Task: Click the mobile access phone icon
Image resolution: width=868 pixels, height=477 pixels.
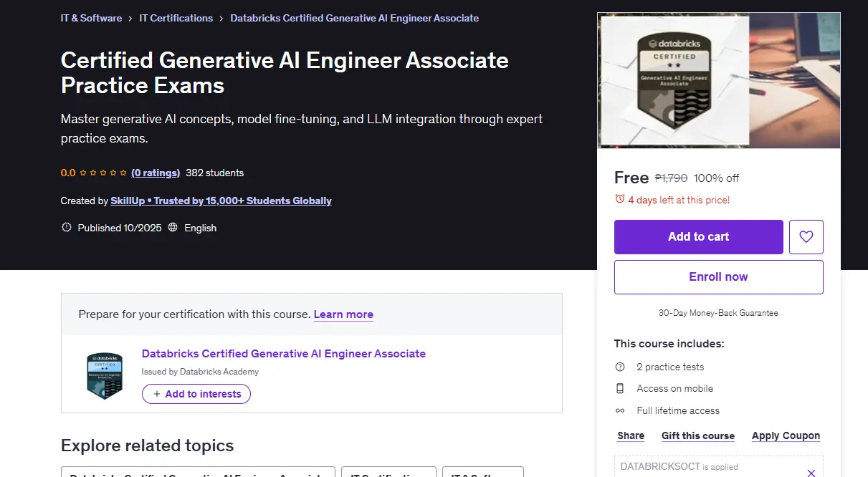Action: (620, 388)
